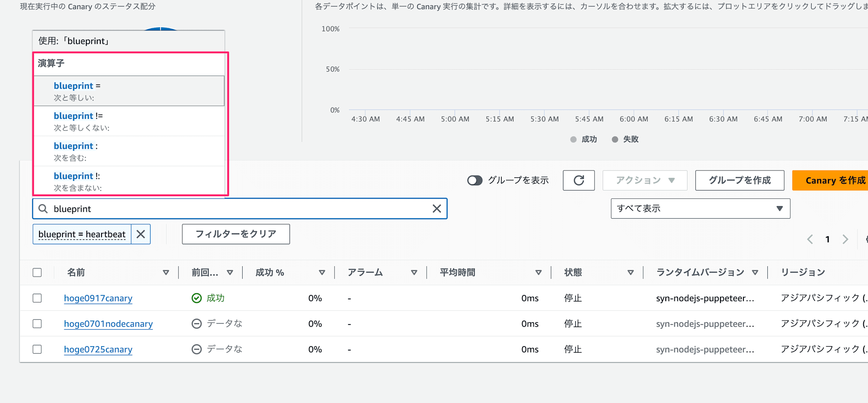Click the blueprint search input field
This screenshot has height=403, width=868.
(x=240, y=209)
